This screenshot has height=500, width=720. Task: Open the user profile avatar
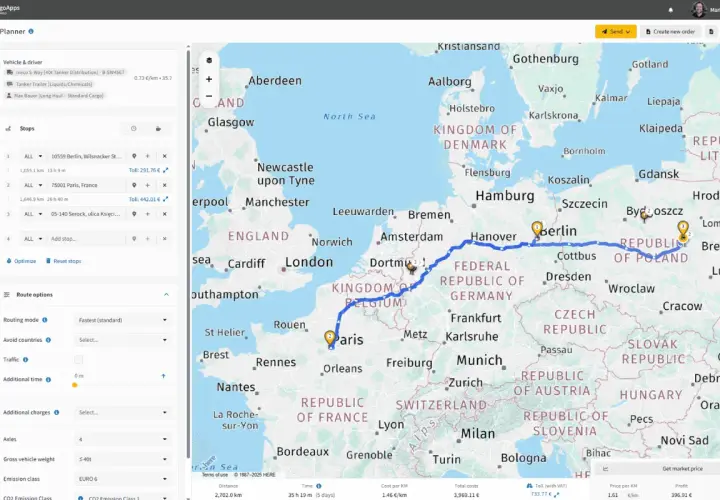(698, 9)
